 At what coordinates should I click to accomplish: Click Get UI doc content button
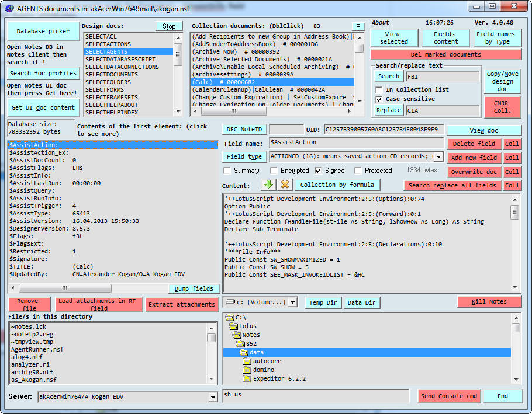point(43,108)
